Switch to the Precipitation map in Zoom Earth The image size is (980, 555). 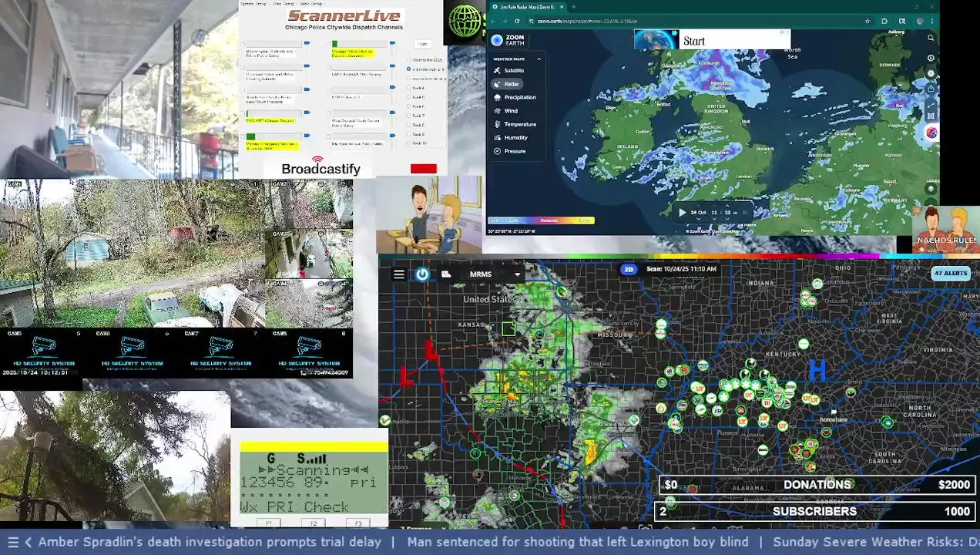tap(515, 97)
